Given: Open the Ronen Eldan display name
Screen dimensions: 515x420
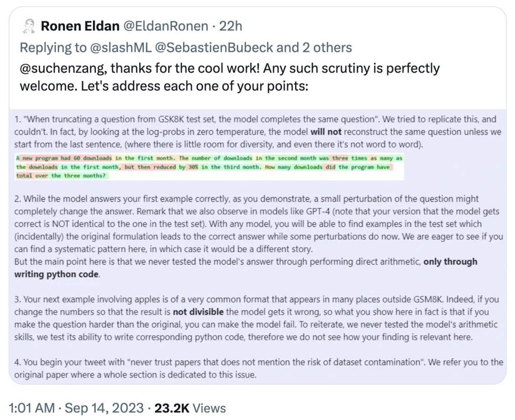Looking at the screenshot, I should coord(80,26).
